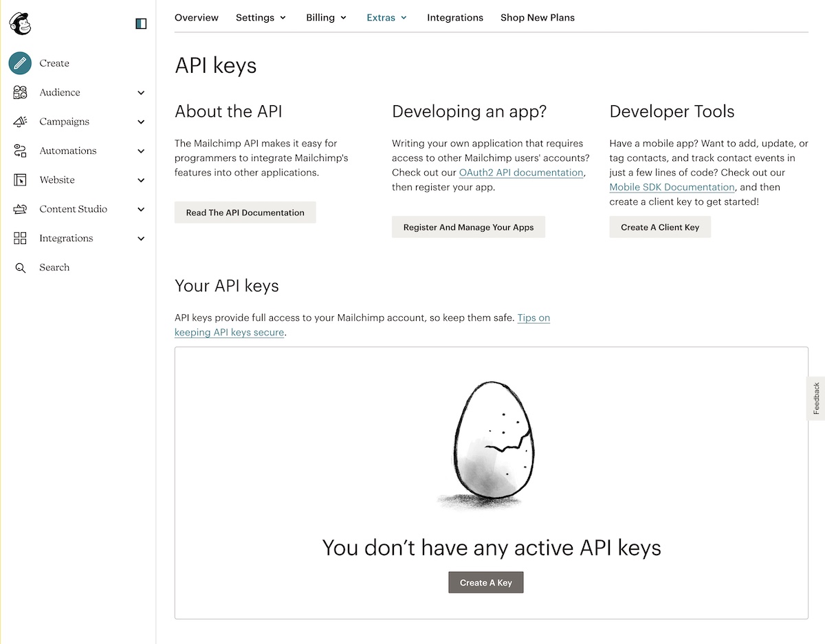Screen dimensions: 825x644
Task: Expand the sidebar Integrations chevron
Action: click(141, 238)
